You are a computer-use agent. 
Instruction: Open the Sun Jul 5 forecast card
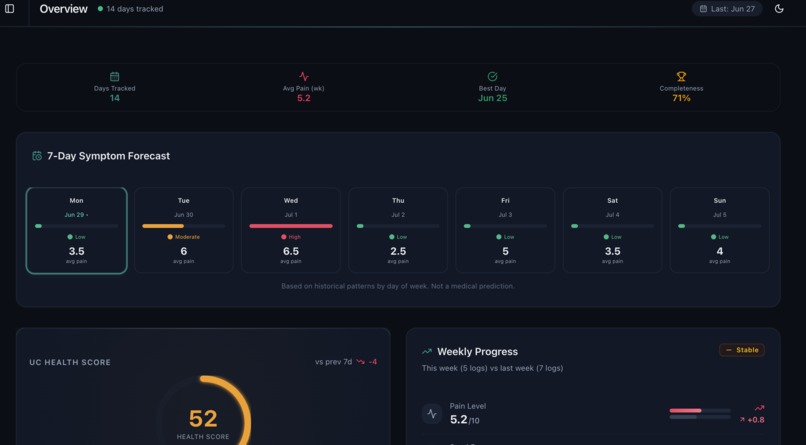pos(720,230)
